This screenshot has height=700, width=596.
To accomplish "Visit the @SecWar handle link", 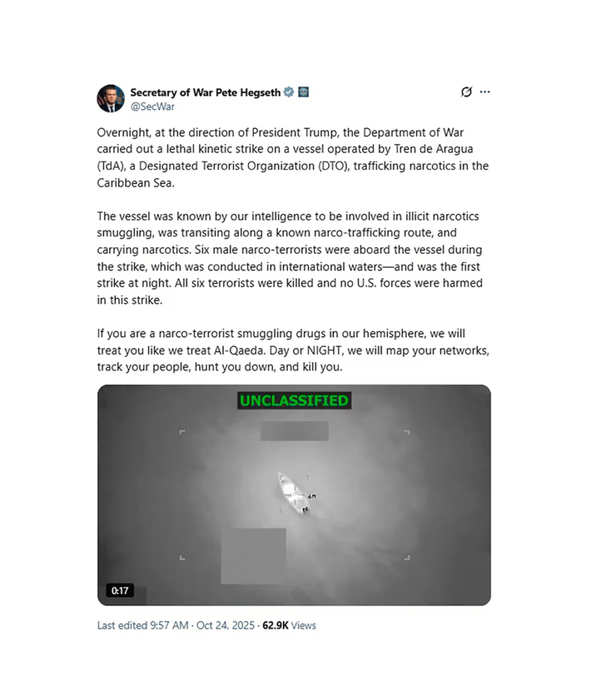I will pos(152,107).
